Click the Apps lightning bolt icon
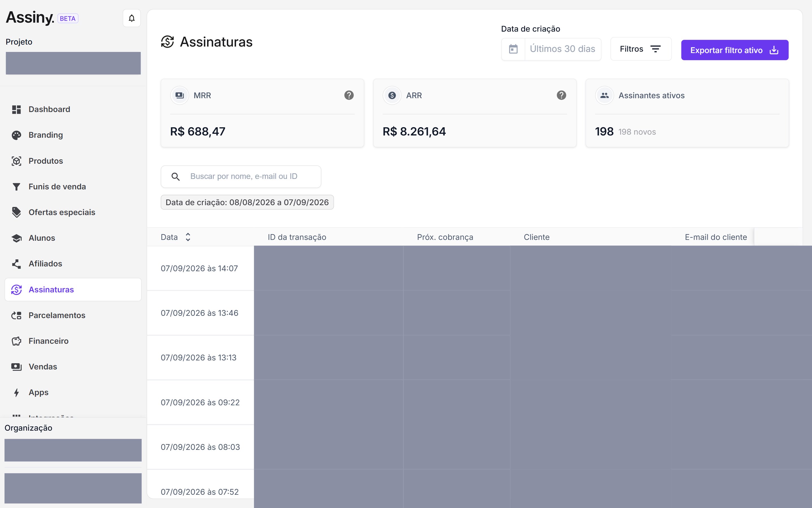This screenshot has width=812, height=508. (16, 392)
